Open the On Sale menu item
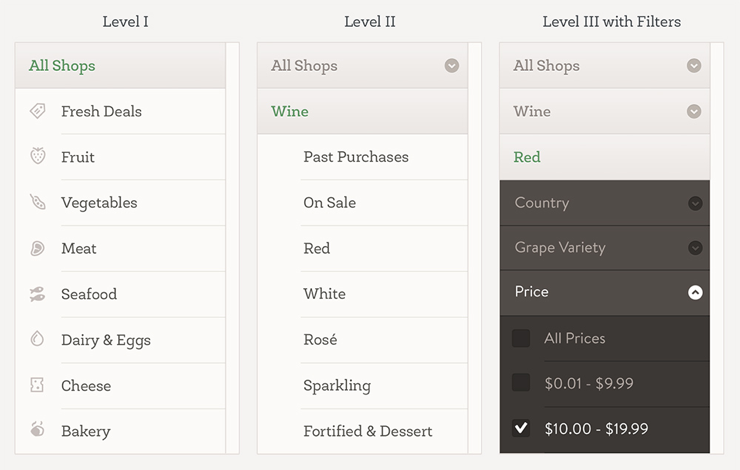 point(362,203)
